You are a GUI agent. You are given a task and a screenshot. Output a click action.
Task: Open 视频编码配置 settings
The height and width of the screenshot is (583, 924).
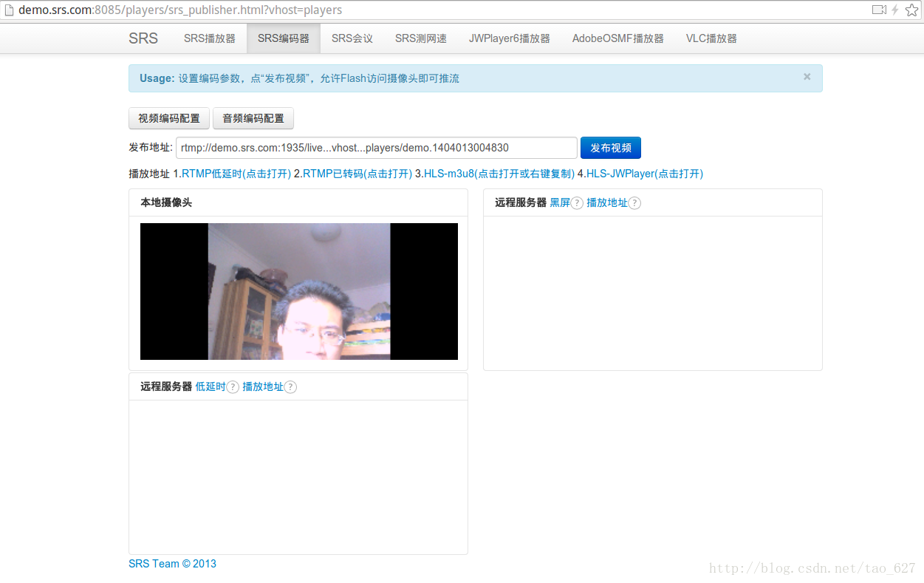pos(169,118)
